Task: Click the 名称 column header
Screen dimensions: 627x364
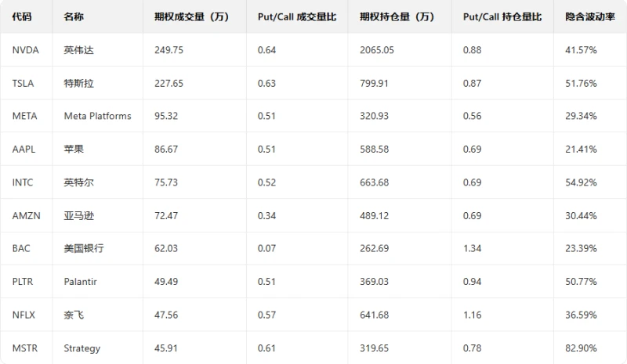Action: click(74, 16)
